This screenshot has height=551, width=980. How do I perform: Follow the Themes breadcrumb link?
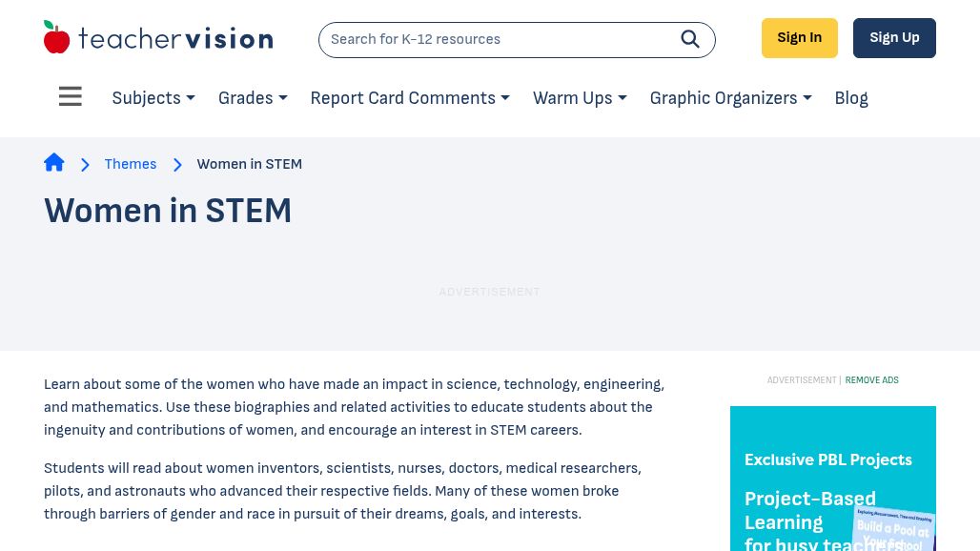tap(130, 164)
